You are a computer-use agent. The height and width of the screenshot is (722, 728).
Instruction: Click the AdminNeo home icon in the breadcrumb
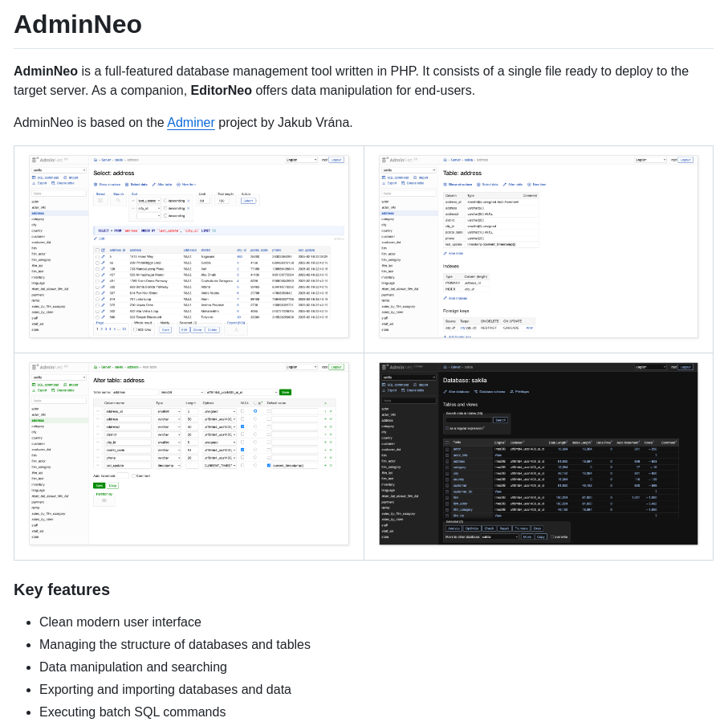click(94, 161)
